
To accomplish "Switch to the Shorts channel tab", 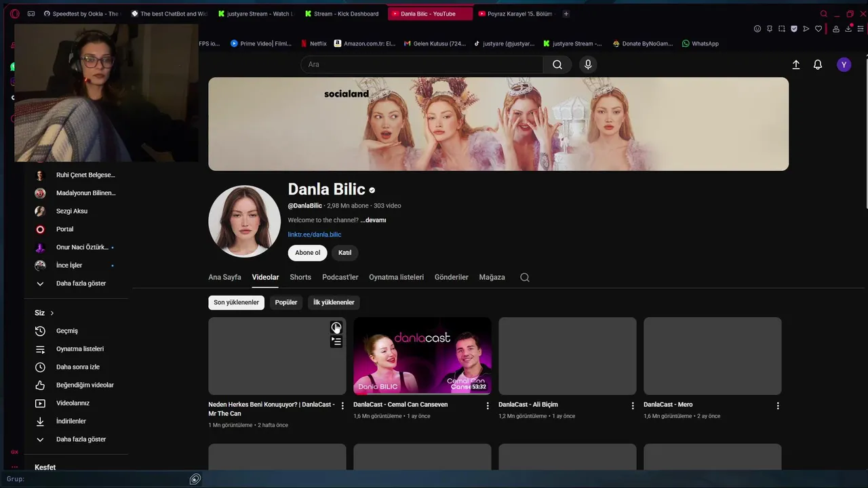I will (300, 277).
